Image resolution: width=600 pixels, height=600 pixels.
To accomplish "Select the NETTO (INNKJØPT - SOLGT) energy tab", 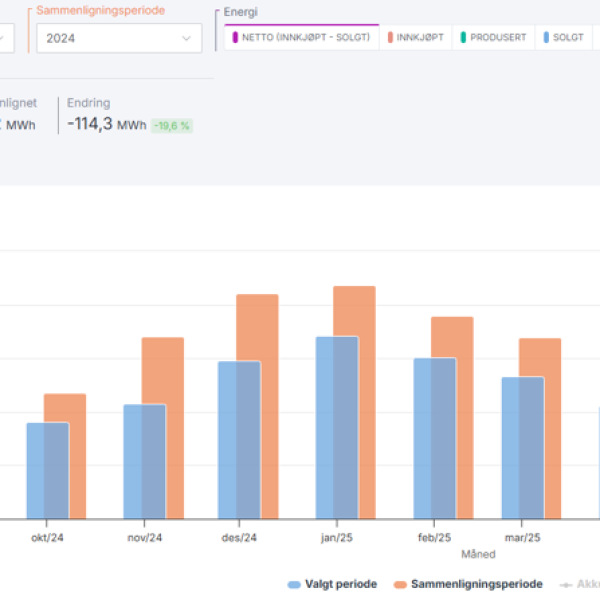I will [x=301, y=37].
